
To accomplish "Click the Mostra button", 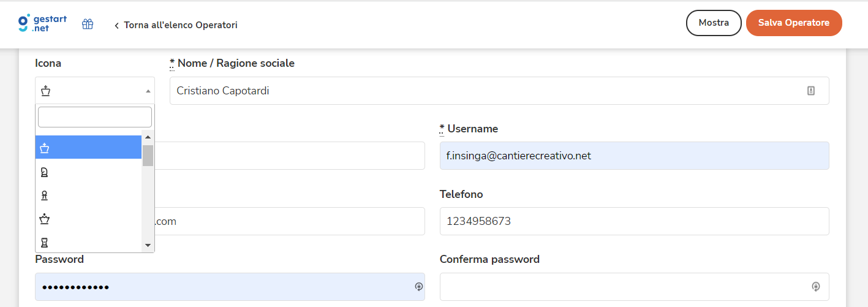I will 714,23.
